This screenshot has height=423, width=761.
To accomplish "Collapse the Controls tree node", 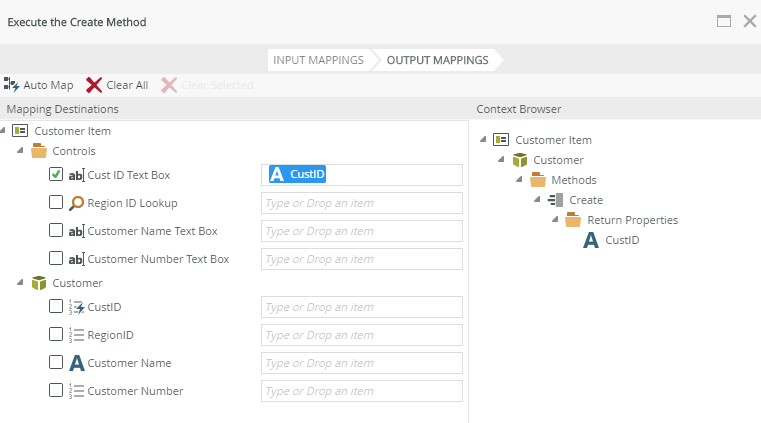I will 21,151.
